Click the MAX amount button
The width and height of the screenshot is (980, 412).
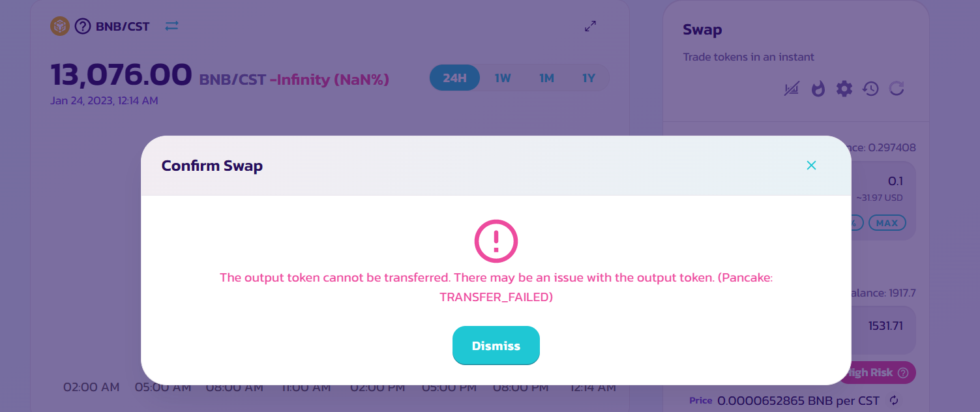887,223
